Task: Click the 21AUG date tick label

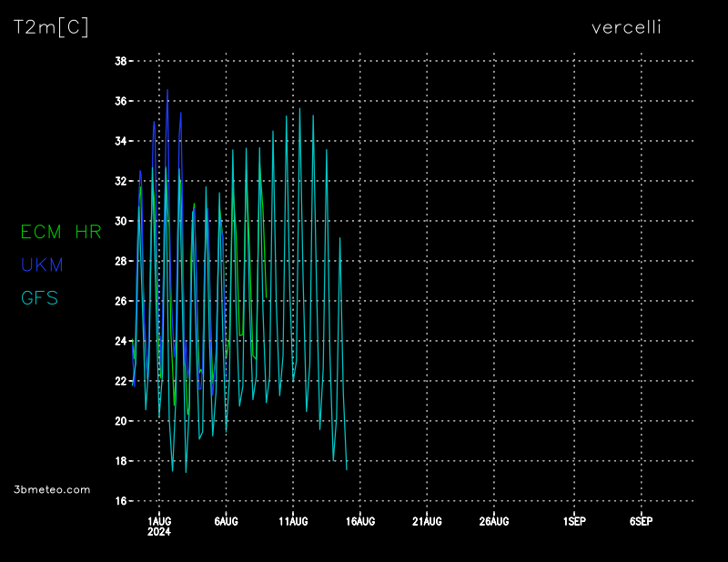Action: tap(427, 521)
